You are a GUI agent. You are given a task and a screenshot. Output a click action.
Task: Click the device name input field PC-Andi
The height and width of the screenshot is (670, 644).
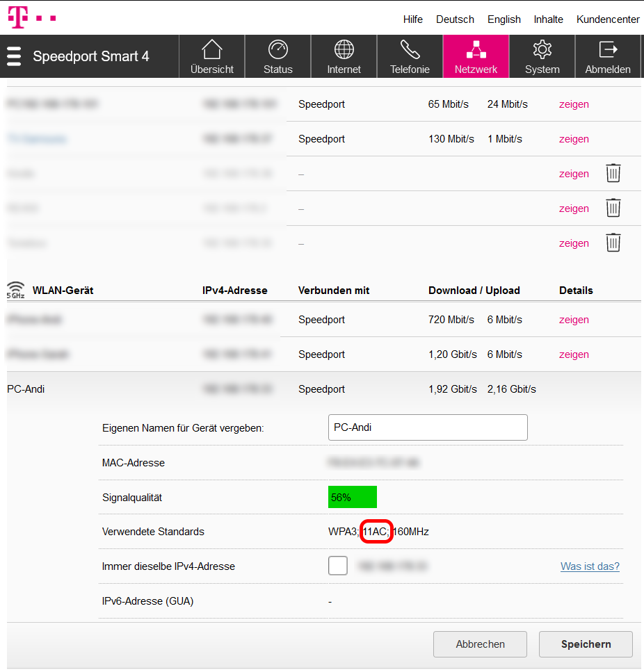(428, 427)
